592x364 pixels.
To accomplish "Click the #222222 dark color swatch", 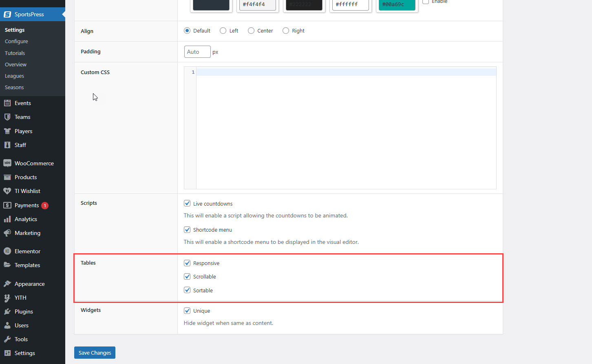I will [304, 4].
